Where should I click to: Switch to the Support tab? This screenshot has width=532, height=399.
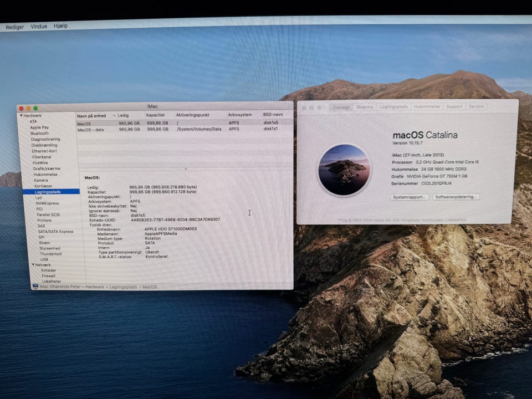[x=454, y=106]
